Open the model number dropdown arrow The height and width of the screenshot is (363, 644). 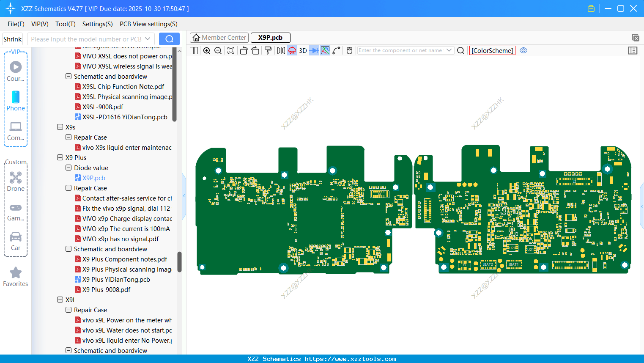[x=148, y=39]
